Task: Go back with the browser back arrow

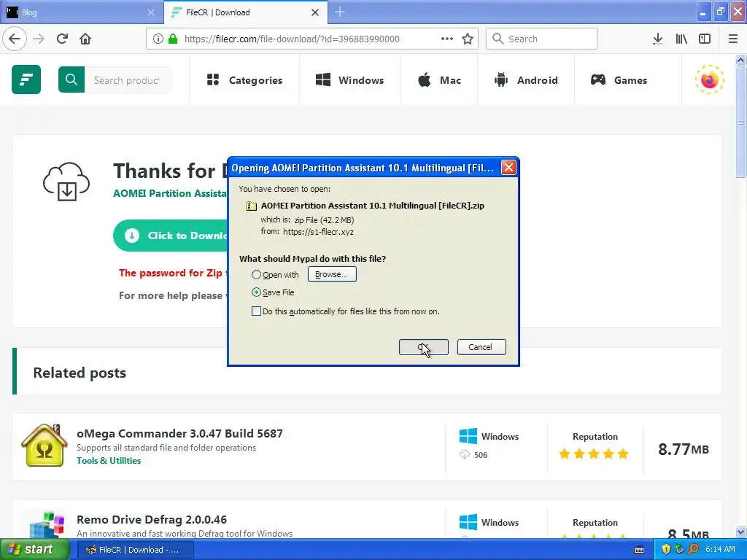Action: point(15,39)
